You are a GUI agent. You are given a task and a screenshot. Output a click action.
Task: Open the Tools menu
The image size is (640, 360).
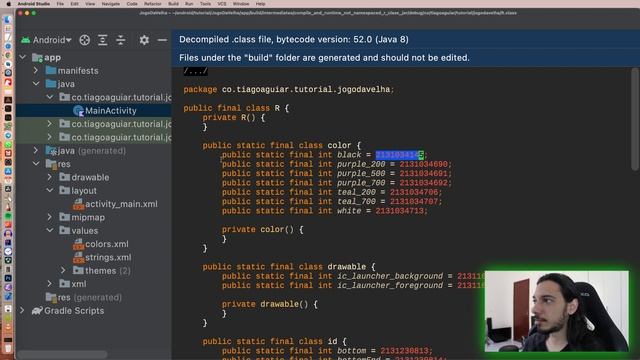(205, 4)
